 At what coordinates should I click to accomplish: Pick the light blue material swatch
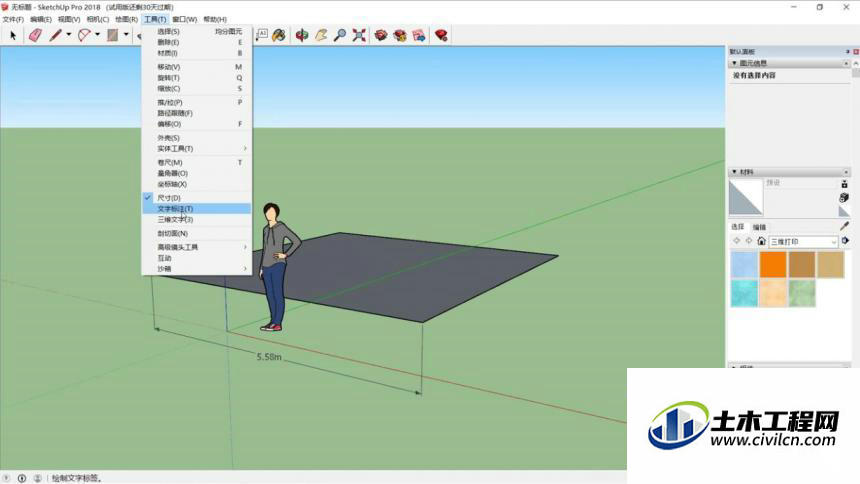pos(744,264)
